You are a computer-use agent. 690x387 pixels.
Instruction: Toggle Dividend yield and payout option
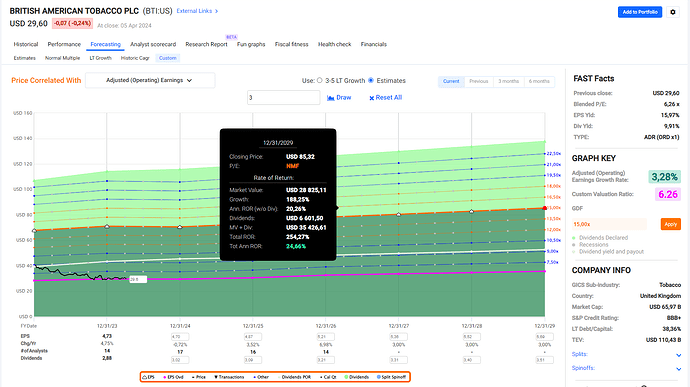coord(608,252)
